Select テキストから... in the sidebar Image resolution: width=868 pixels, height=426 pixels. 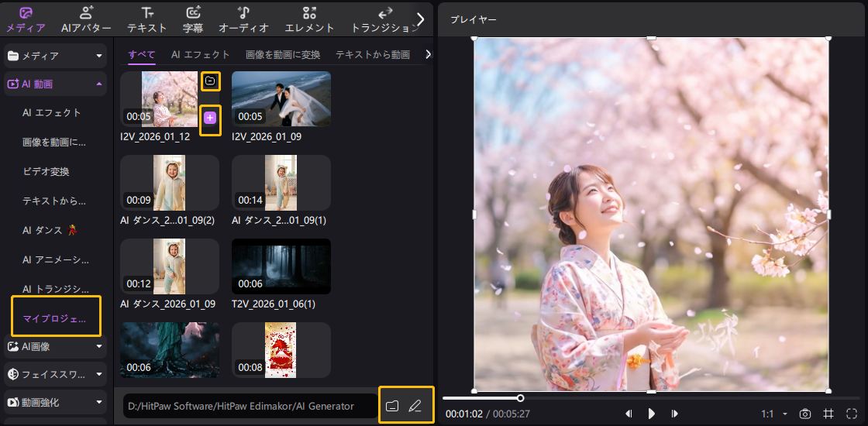pyautogui.click(x=54, y=201)
